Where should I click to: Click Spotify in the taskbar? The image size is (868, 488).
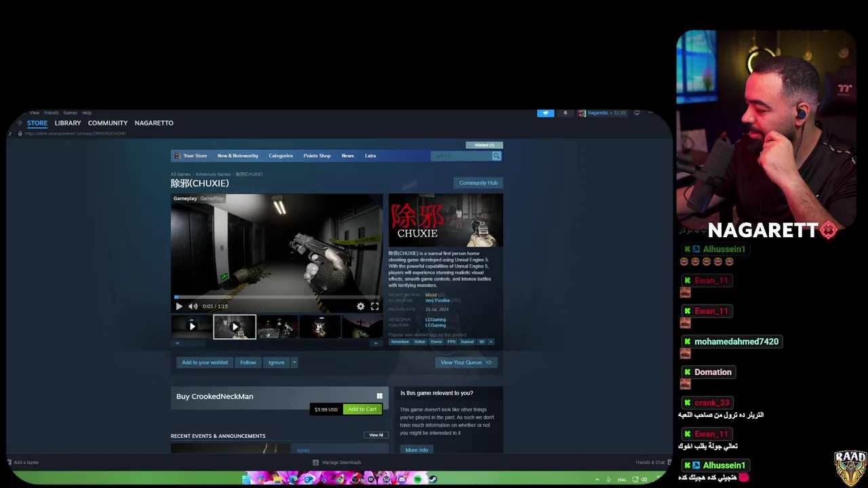418,479
